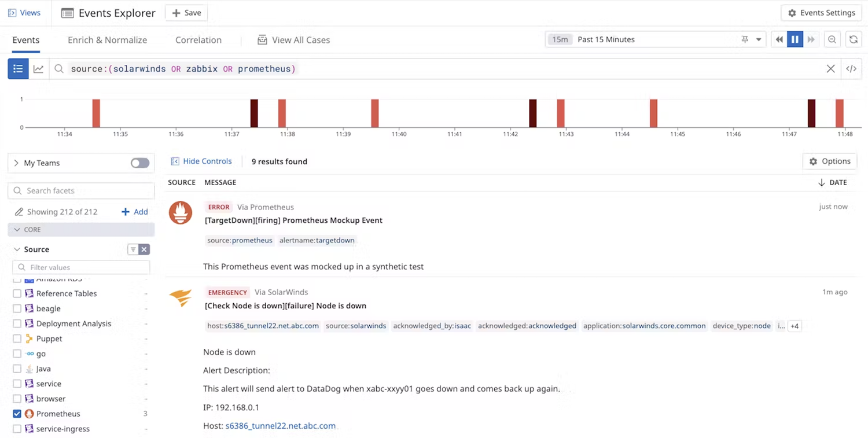Open the Views side panel
The image size is (868, 438).
tap(24, 13)
